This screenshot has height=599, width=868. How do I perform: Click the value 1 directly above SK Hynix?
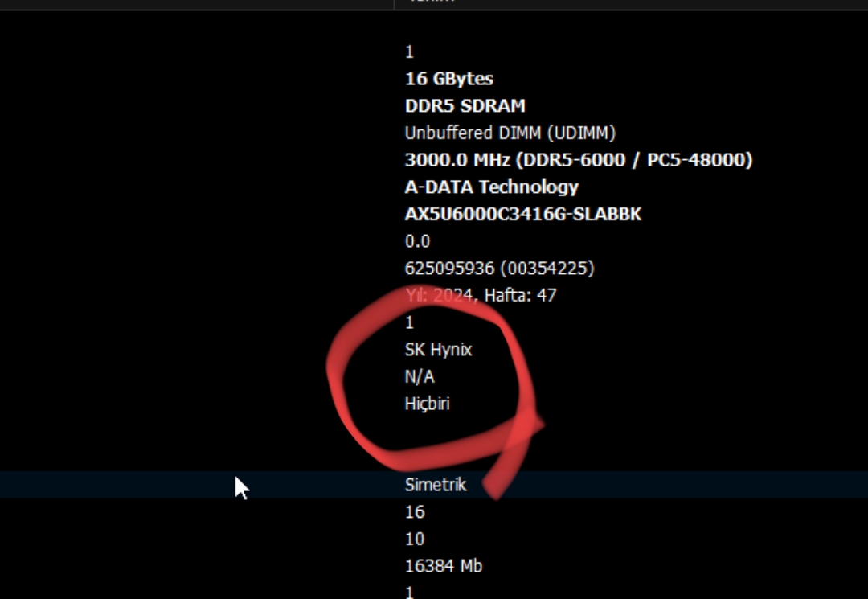409,322
